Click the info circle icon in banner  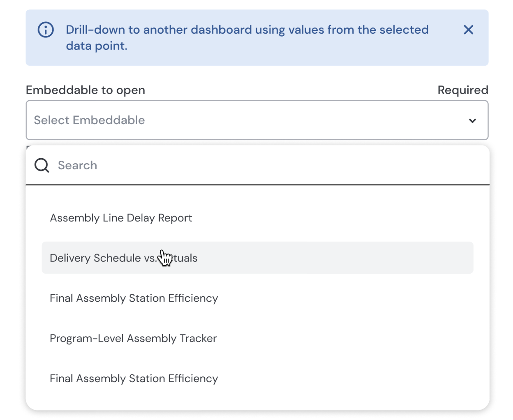[46, 30]
